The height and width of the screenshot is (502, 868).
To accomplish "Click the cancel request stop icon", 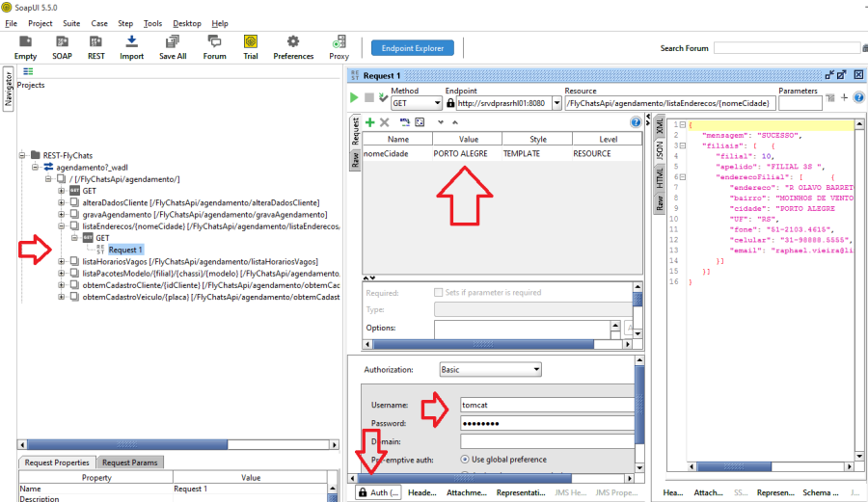I will point(369,98).
